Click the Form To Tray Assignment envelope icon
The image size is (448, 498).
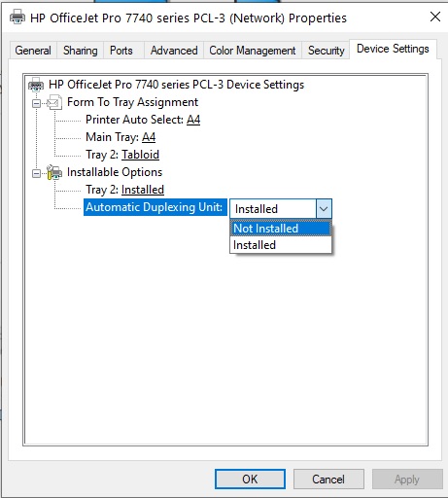(x=54, y=102)
